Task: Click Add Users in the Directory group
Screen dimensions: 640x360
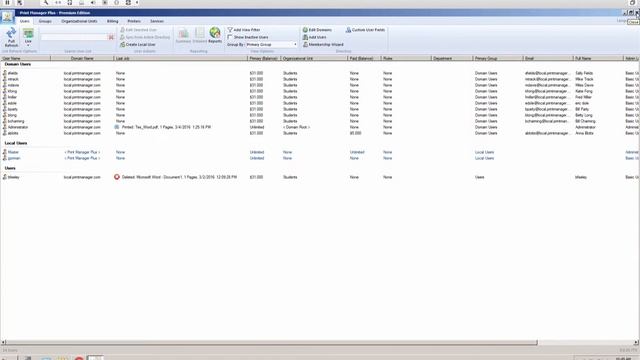Action: [314, 37]
